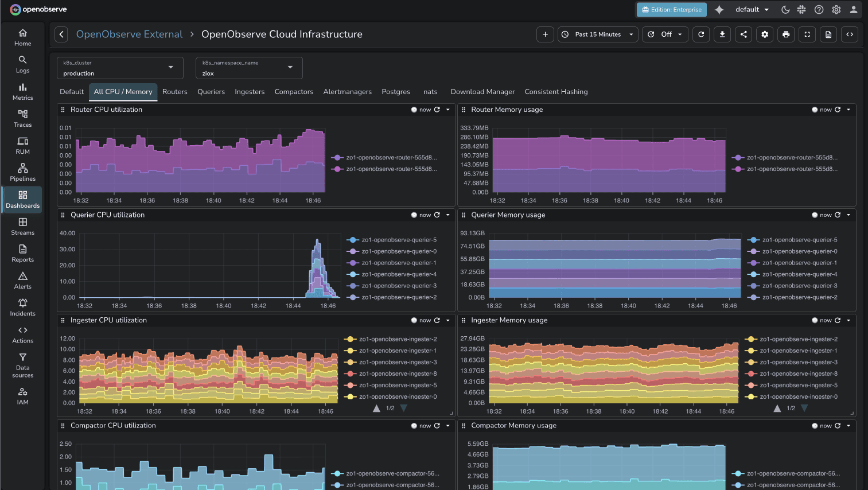This screenshot has width=868, height=490.
Task: Switch to the Routers tab
Action: (x=175, y=92)
